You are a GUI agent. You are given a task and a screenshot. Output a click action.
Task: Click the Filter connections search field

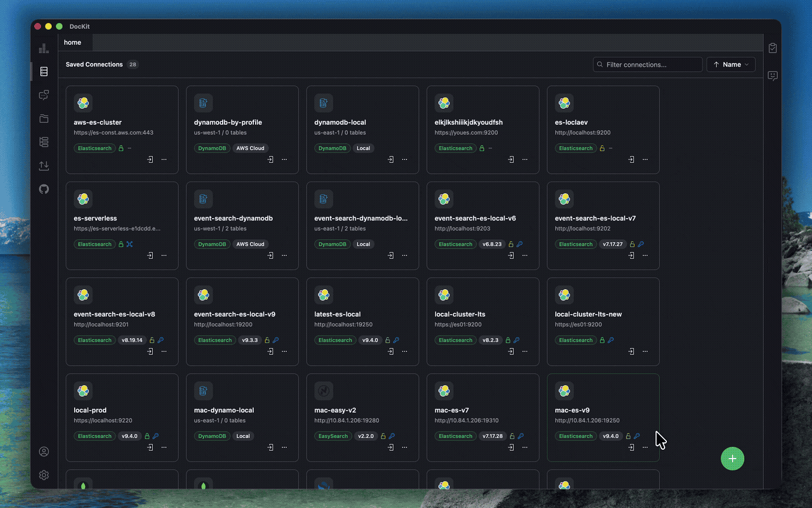tap(647, 65)
